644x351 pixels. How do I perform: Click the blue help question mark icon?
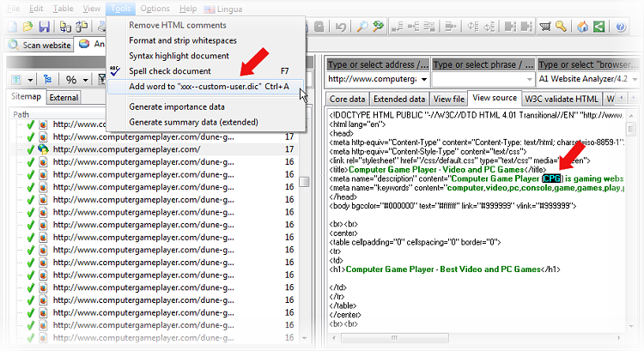click(621, 27)
